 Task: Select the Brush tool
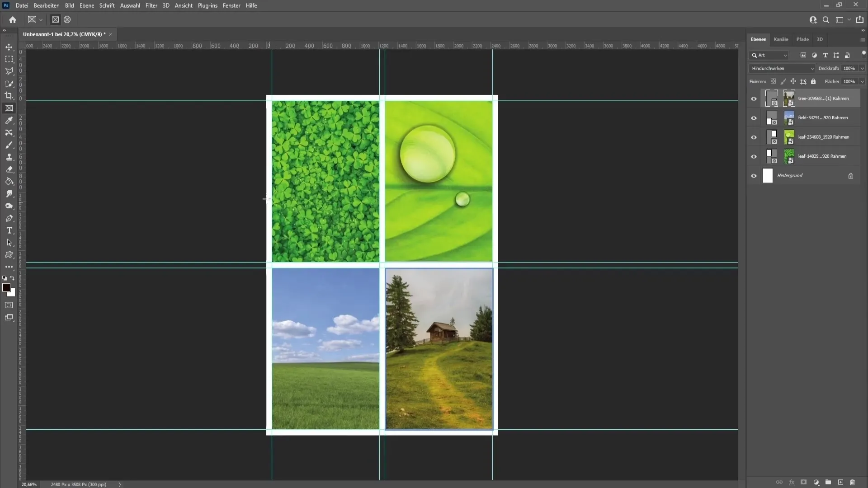[9, 145]
